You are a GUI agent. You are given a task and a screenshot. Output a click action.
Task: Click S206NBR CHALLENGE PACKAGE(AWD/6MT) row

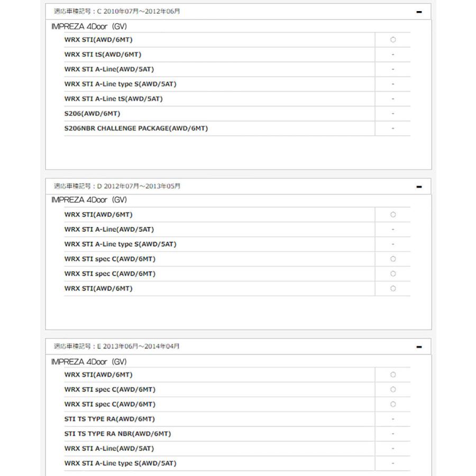[x=237, y=129]
